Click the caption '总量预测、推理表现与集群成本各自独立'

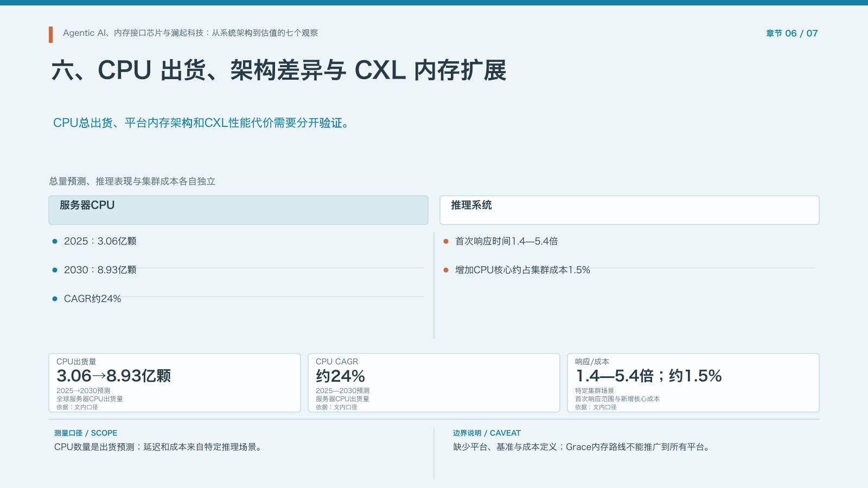(x=132, y=181)
